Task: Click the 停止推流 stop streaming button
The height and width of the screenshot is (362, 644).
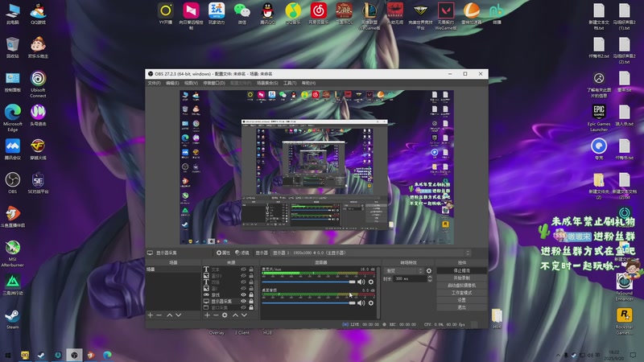Action: pyautogui.click(x=461, y=271)
